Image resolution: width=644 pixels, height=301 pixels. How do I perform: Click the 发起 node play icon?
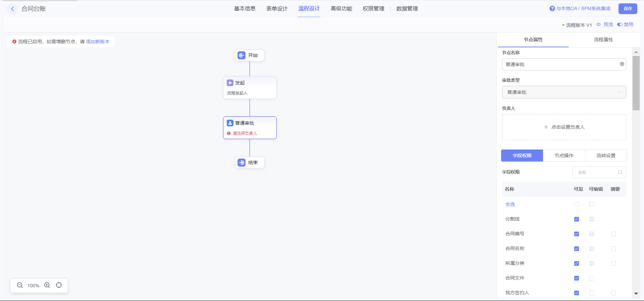[230, 83]
